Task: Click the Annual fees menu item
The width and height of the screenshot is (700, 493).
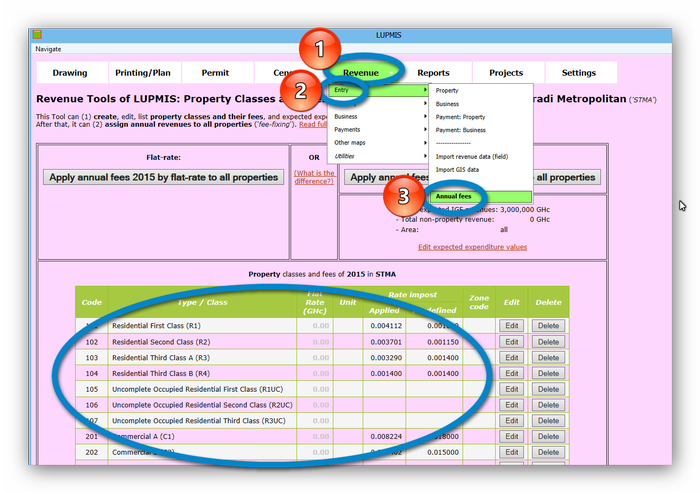Action: (x=481, y=196)
